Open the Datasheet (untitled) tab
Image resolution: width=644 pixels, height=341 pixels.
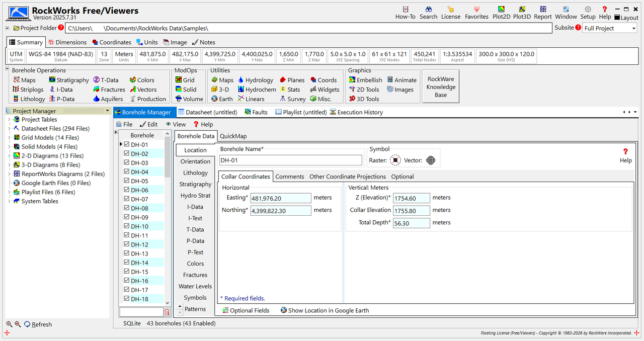tap(207, 112)
